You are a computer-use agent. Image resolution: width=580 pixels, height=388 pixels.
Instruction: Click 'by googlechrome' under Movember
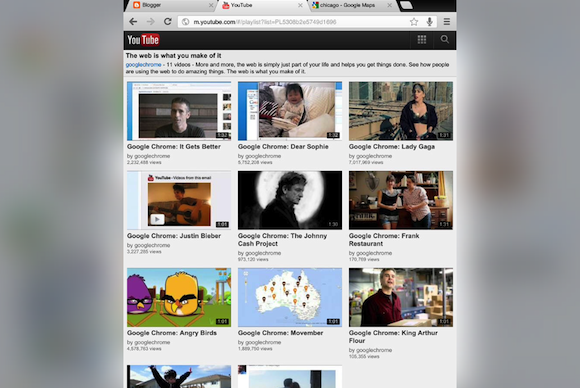[259, 343]
